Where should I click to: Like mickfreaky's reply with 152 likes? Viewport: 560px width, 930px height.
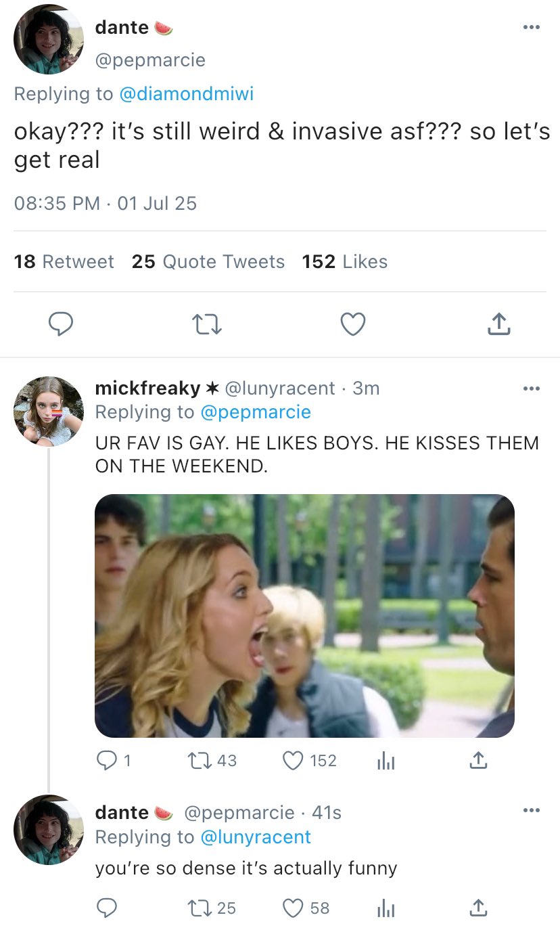tap(293, 760)
